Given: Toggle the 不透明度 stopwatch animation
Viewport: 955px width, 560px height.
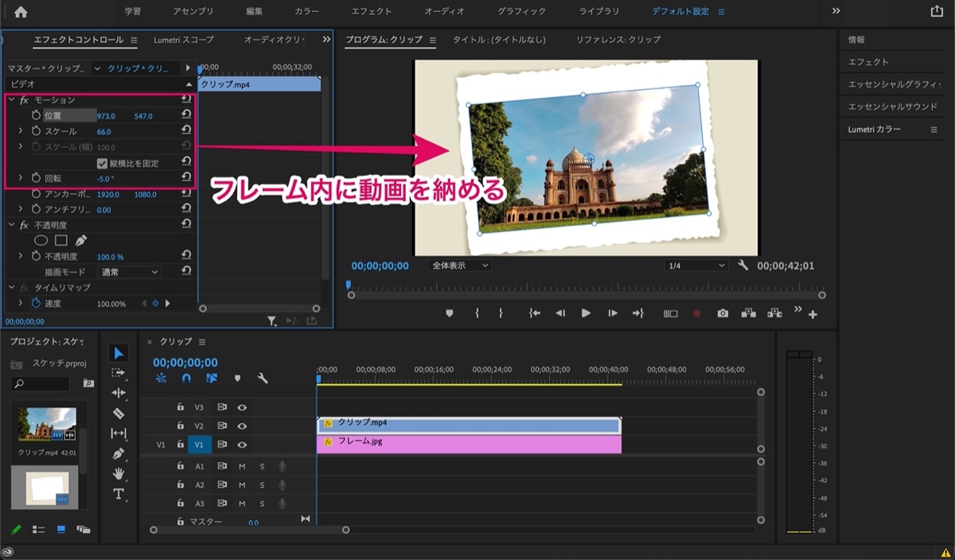Looking at the screenshot, I should [x=36, y=256].
